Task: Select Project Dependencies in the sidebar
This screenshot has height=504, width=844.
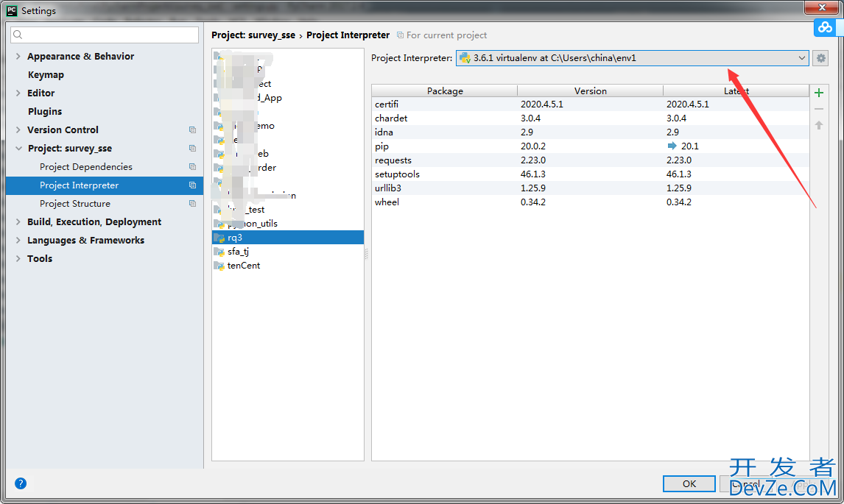Action: (x=85, y=167)
